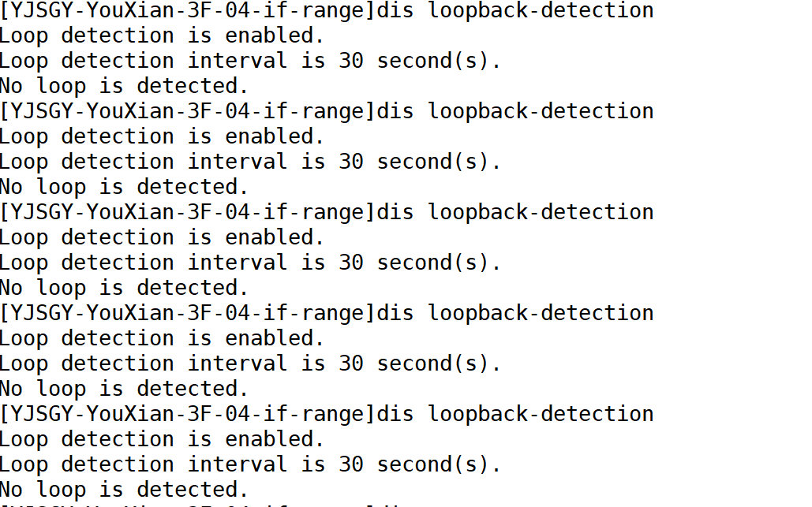Click the fourth dis loopback-detection command line
Viewport: 812px width, 507px height.
click(327, 313)
